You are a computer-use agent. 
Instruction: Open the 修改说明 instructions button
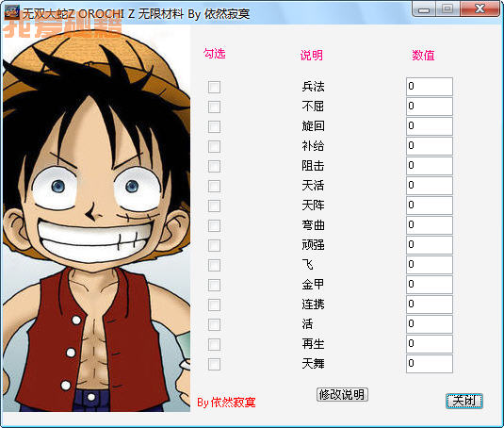342,395
